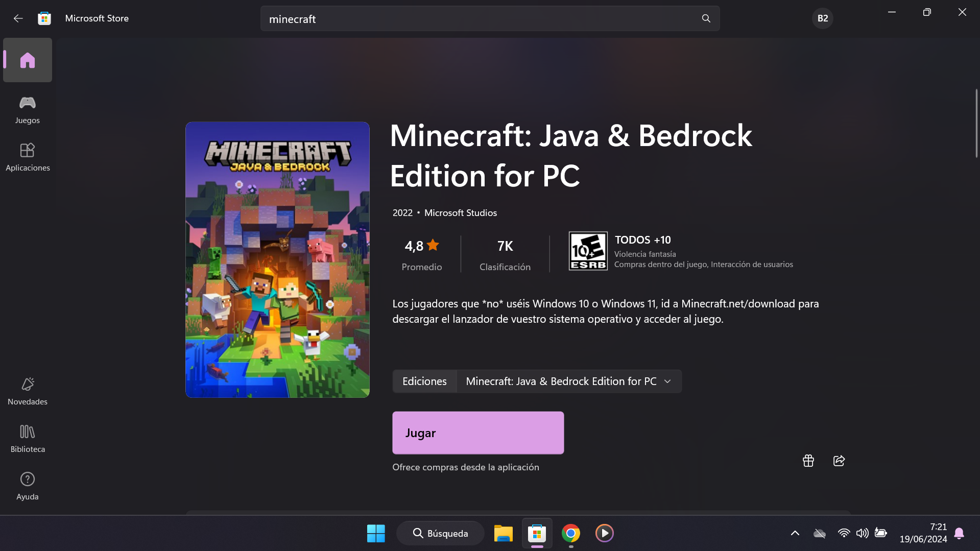
Task: Open the Biblioteca section
Action: click(x=28, y=439)
